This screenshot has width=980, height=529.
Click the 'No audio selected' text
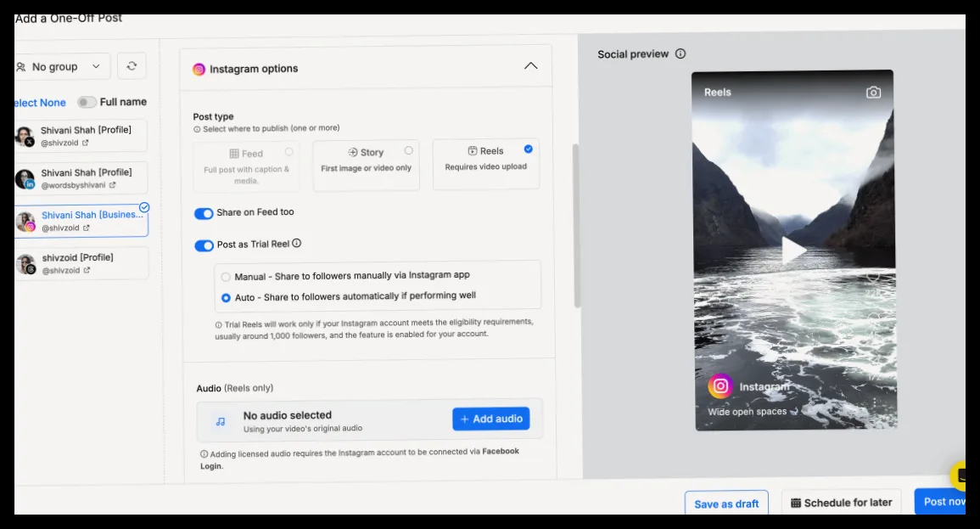click(x=288, y=415)
